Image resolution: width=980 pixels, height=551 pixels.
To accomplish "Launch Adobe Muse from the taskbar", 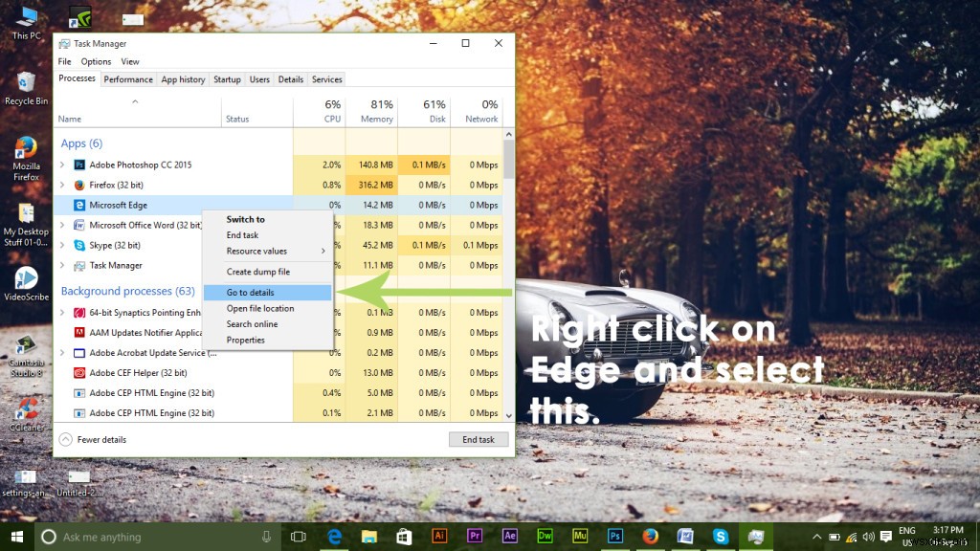I will [x=579, y=537].
